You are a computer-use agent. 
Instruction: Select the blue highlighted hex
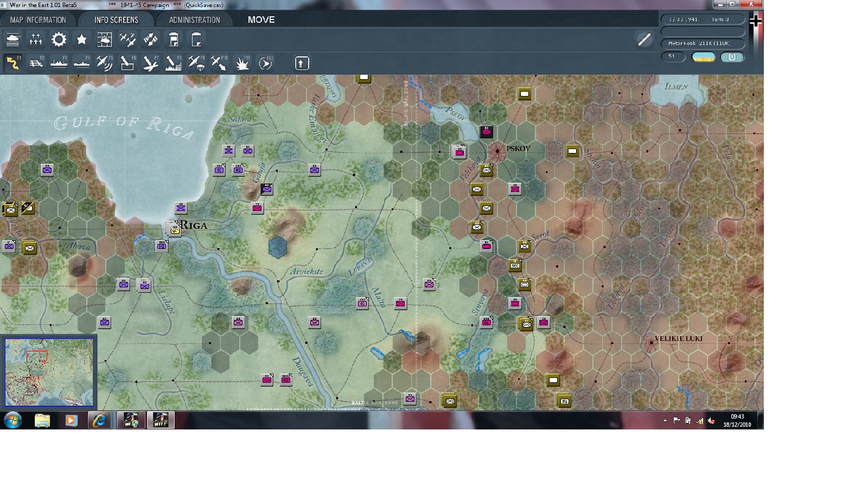click(x=278, y=247)
